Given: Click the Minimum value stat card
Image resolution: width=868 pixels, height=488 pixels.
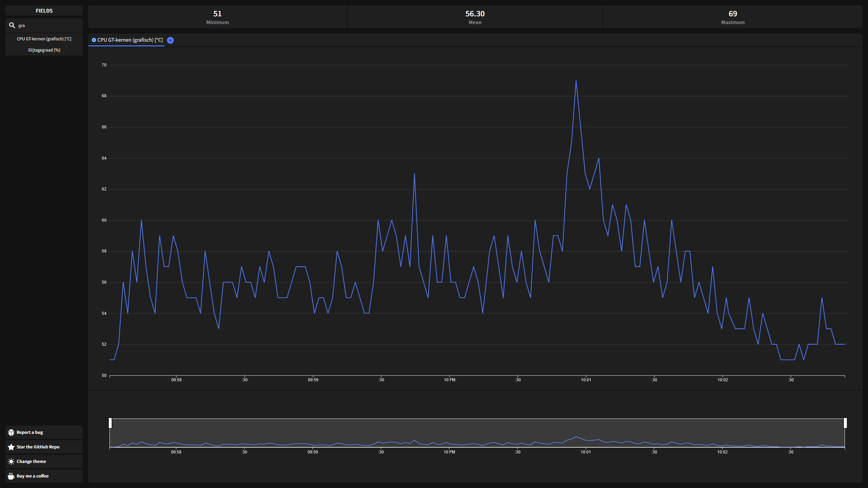Looking at the screenshot, I should 217,17.
